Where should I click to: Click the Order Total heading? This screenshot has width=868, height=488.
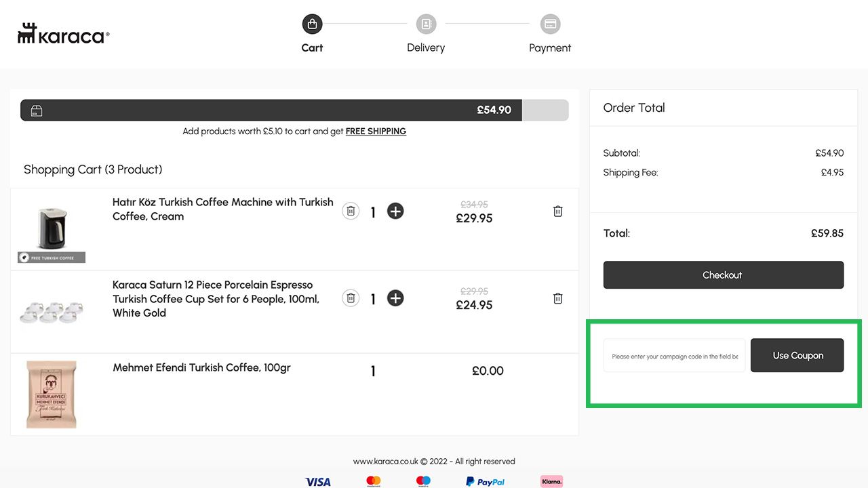pos(634,108)
